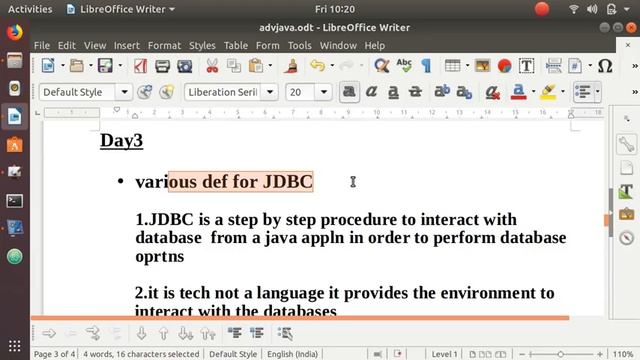This screenshot has width=640, height=360.
Task: Open the Format menu
Action: pos(164,45)
